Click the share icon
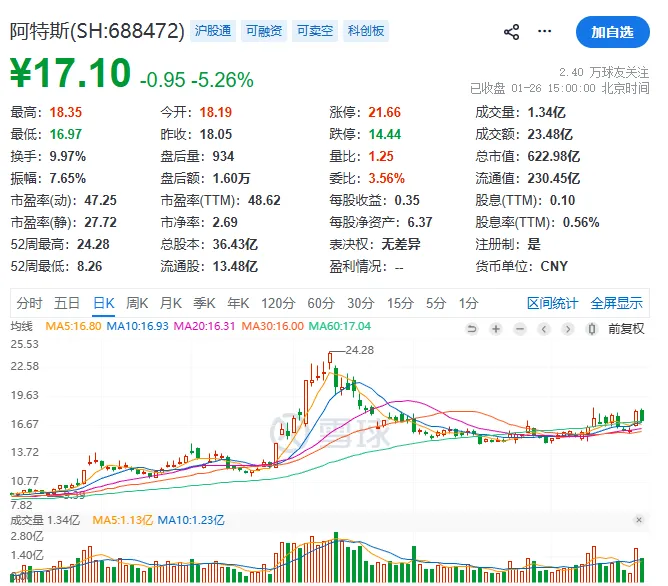668x586 pixels. 511,32
